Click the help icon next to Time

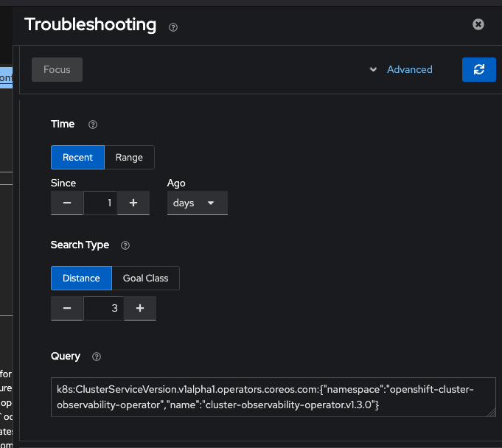[93, 125]
